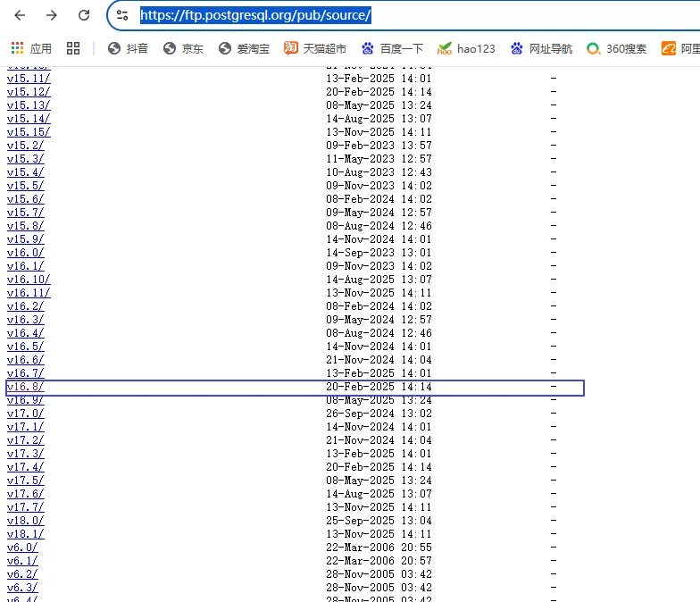
Task: Open the v15.11/ directory link
Action: pyautogui.click(x=29, y=79)
